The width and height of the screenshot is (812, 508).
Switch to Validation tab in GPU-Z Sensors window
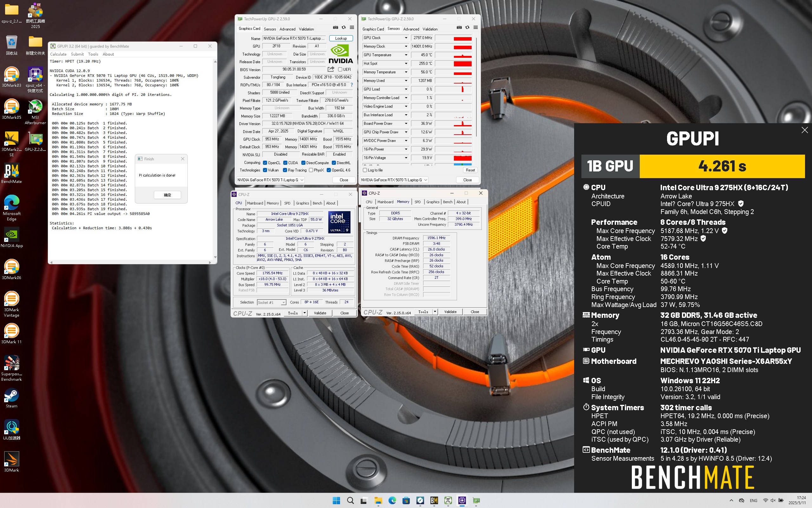point(430,29)
